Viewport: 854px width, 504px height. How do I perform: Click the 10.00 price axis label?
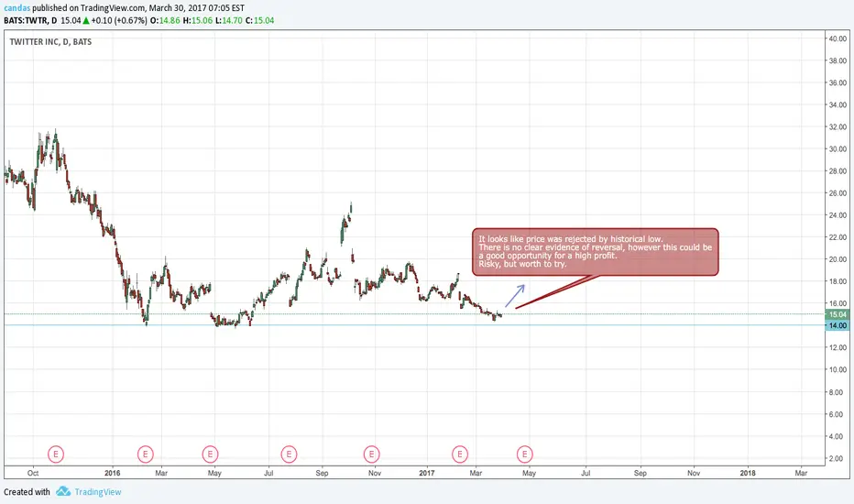coord(838,369)
